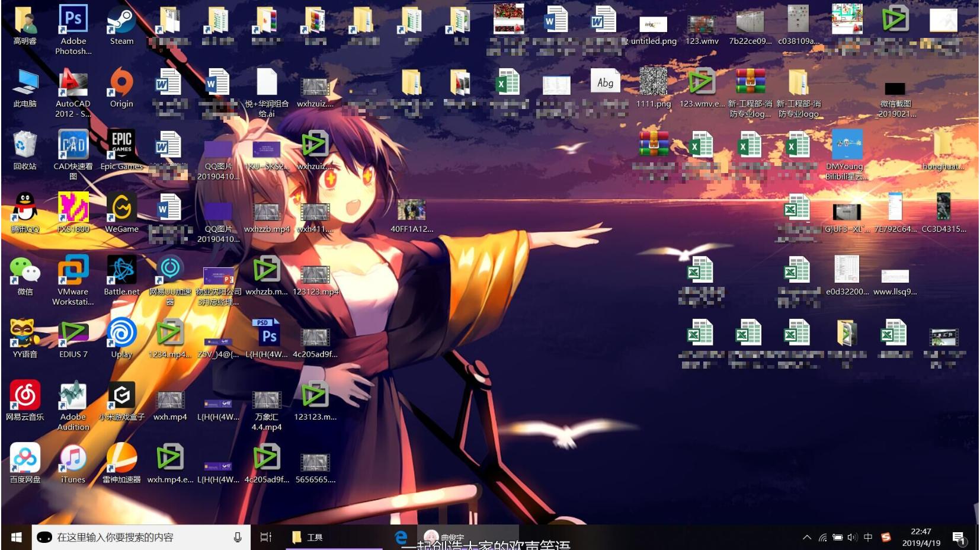This screenshot has width=980, height=550.
Task: Open the taskbar clock showing 22:47
Action: pyautogui.click(x=921, y=537)
